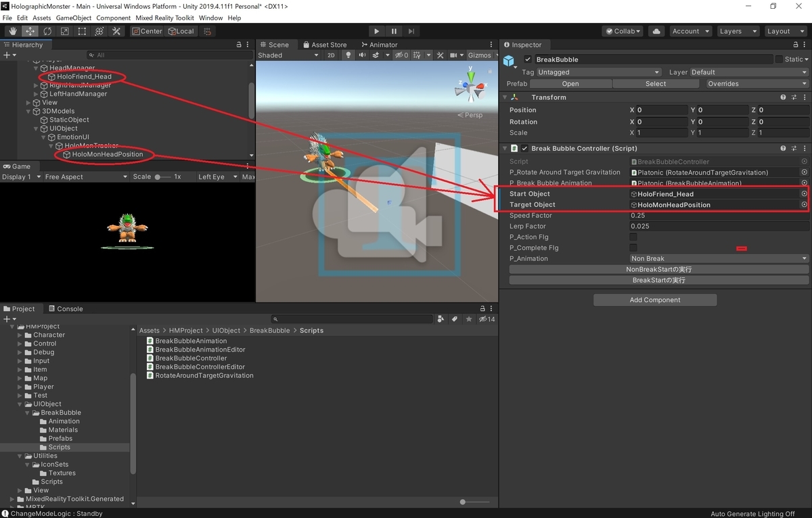Toggle the P_Complete Flg checkbox
The image size is (812, 518).
[x=633, y=248]
